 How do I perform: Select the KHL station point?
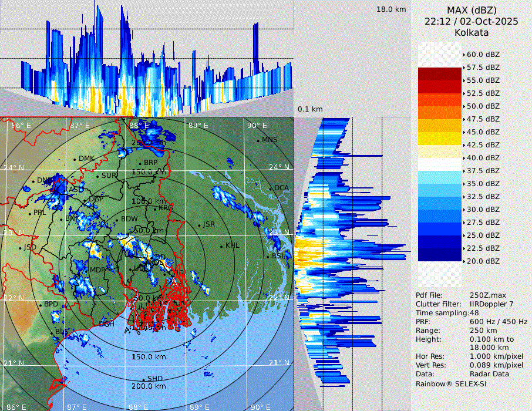[x=222, y=245]
